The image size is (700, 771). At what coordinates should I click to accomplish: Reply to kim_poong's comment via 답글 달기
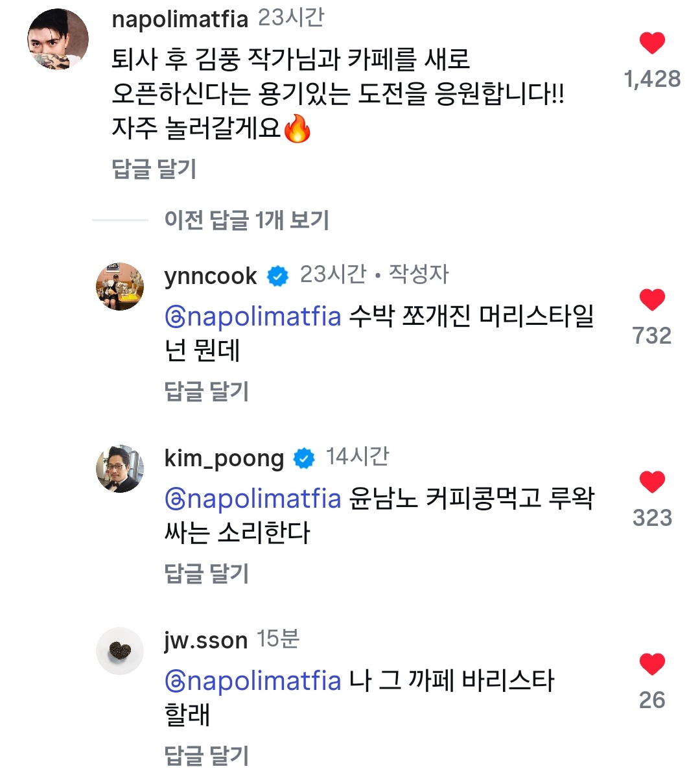pos(207,573)
